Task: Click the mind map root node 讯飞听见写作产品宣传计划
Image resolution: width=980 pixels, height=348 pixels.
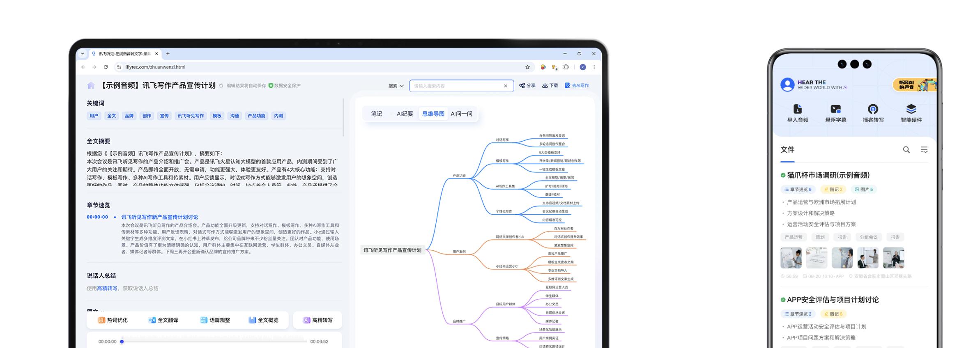Action: point(393,250)
